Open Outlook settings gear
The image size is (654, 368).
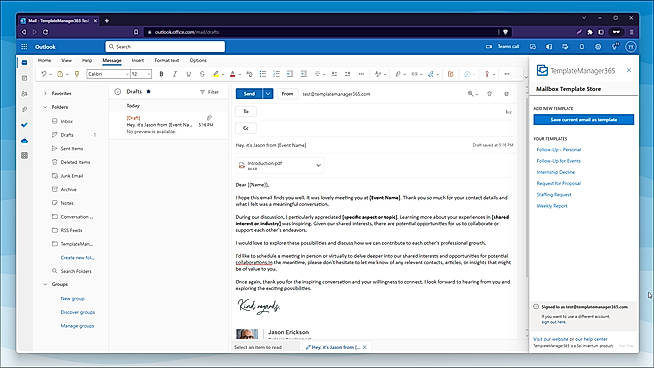(598, 47)
